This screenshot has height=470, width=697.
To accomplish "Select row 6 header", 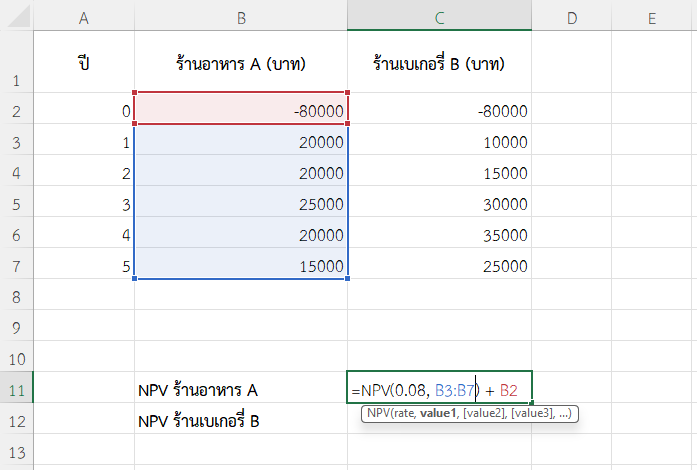I will point(16,232).
